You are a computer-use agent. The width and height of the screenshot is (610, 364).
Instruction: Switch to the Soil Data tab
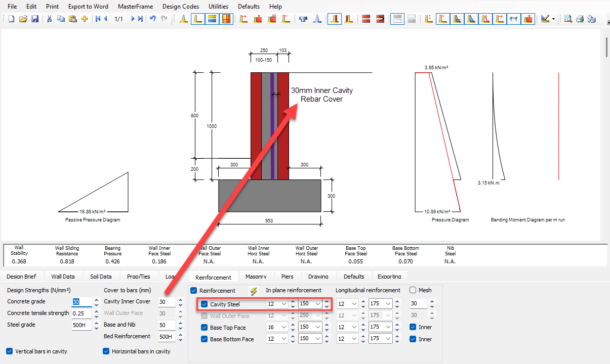[101, 277]
